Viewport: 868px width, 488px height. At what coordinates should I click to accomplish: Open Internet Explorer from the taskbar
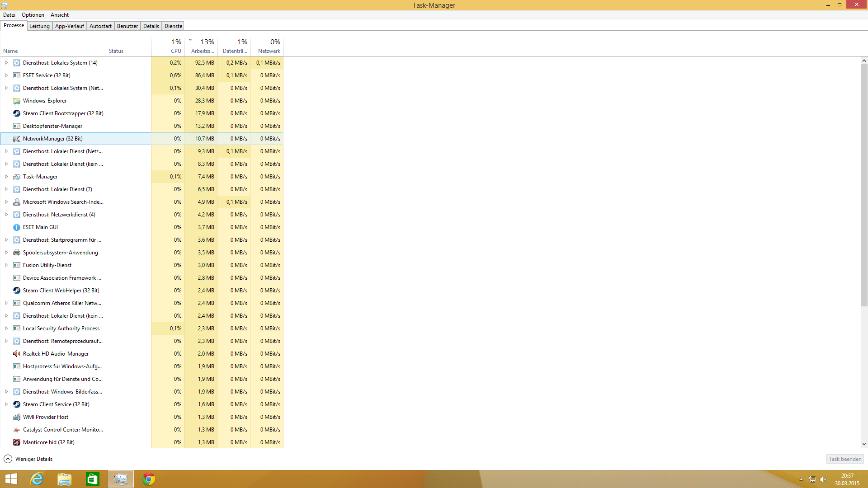(x=37, y=479)
